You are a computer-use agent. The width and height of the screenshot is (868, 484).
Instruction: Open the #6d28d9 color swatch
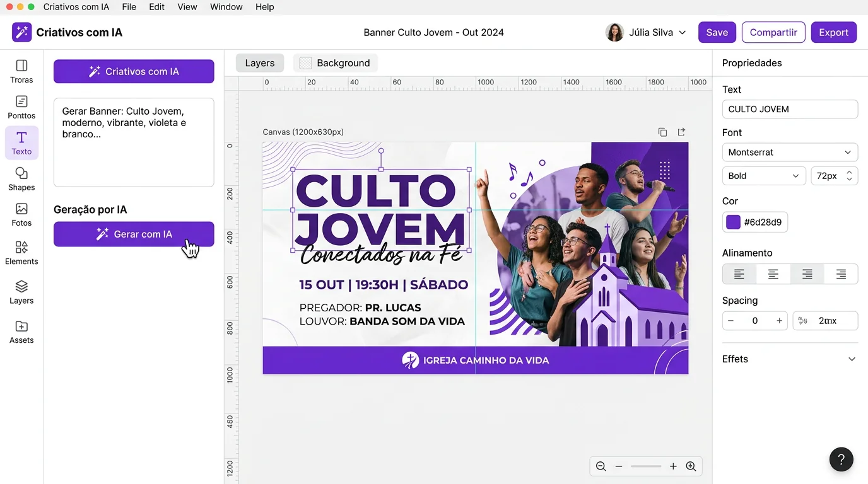[x=732, y=222]
